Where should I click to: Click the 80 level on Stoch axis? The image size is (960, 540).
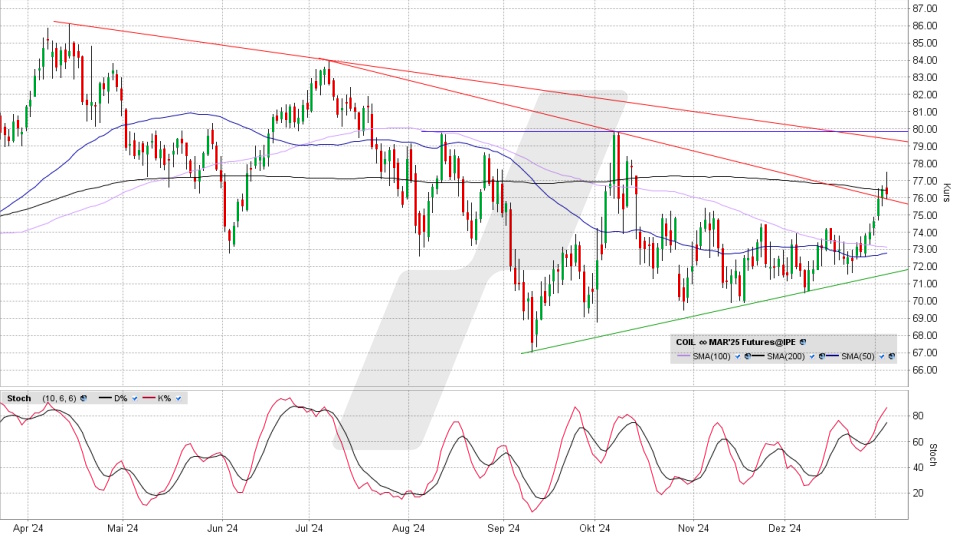918,416
